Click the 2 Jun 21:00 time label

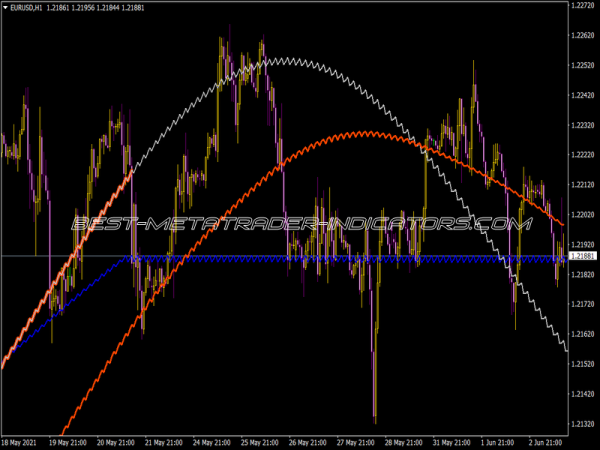[546, 443]
